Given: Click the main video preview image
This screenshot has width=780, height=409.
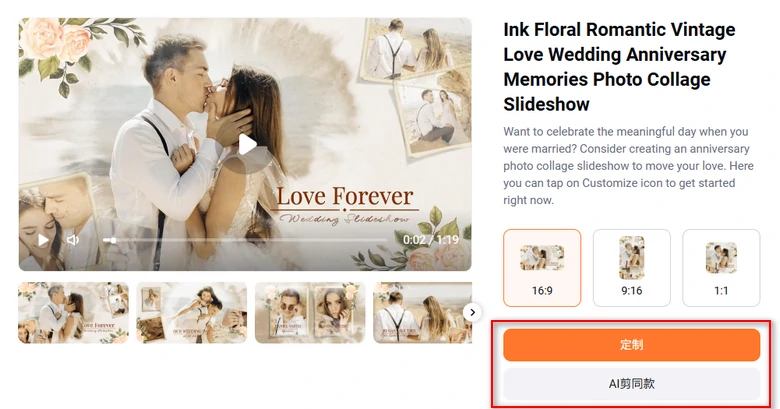Looking at the screenshot, I should [245, 144].
